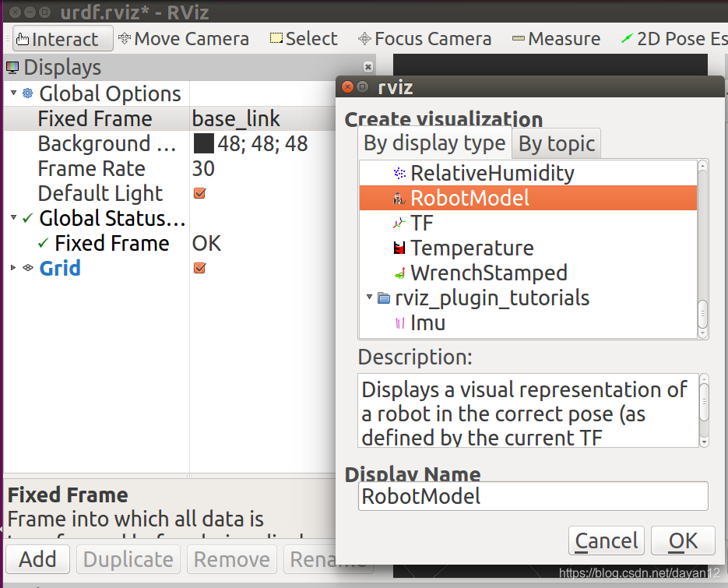The image size is (728, 588).
Task: Click Cancel in the rviz dialog
Action: tap(606, 540)
